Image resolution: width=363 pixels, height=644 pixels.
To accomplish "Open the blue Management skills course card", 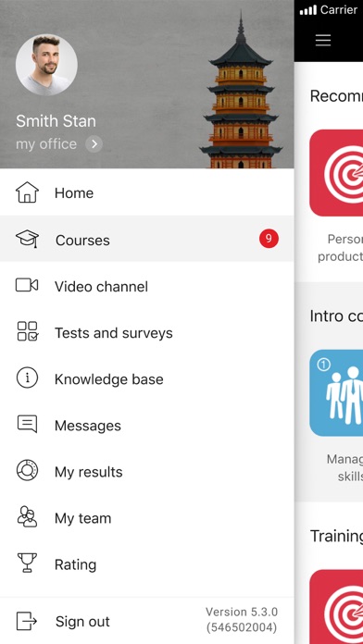I will 336,393.
